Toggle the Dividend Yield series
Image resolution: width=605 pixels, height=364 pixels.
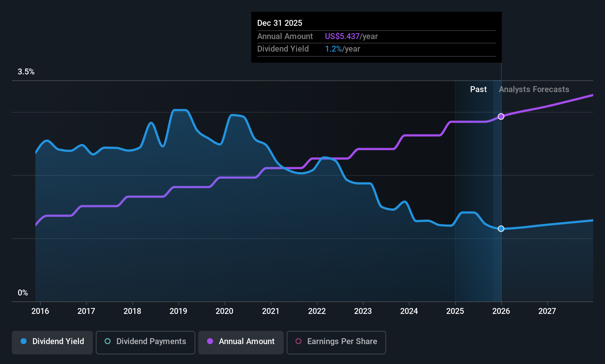pyautogui.click(x=52, y=342)
